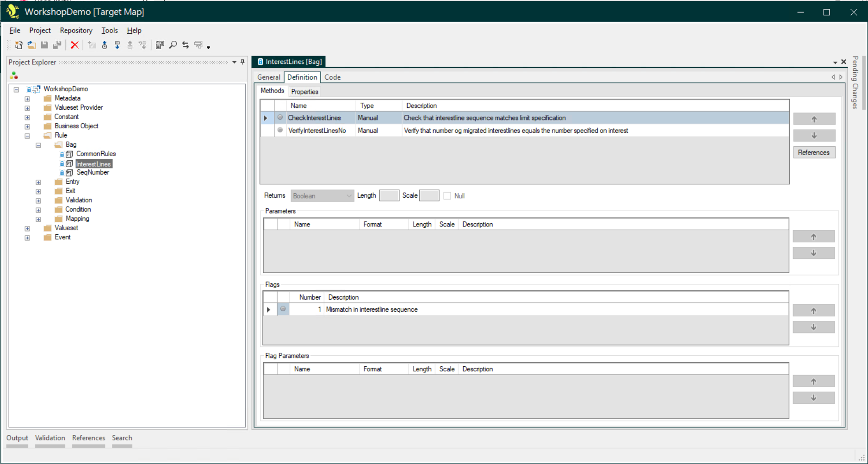This screenshot has width=868, height=464.
Task: Switch to the Code tab
Action: tap(332, 77)
